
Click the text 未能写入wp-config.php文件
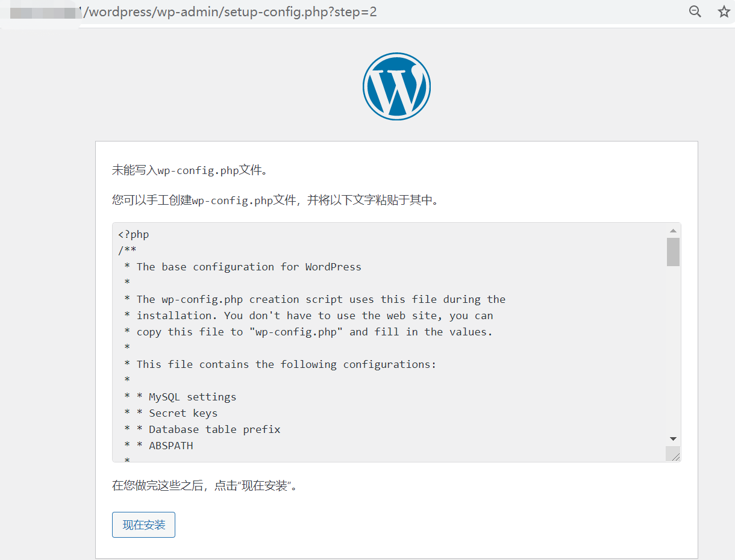[x=190, y=170]
